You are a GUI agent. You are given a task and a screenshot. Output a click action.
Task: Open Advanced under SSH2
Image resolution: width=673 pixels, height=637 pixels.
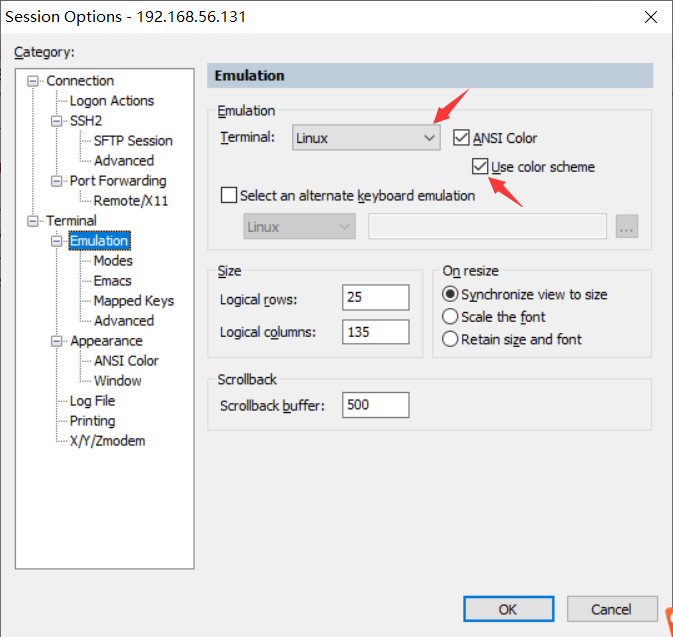(x=124, y=161)
